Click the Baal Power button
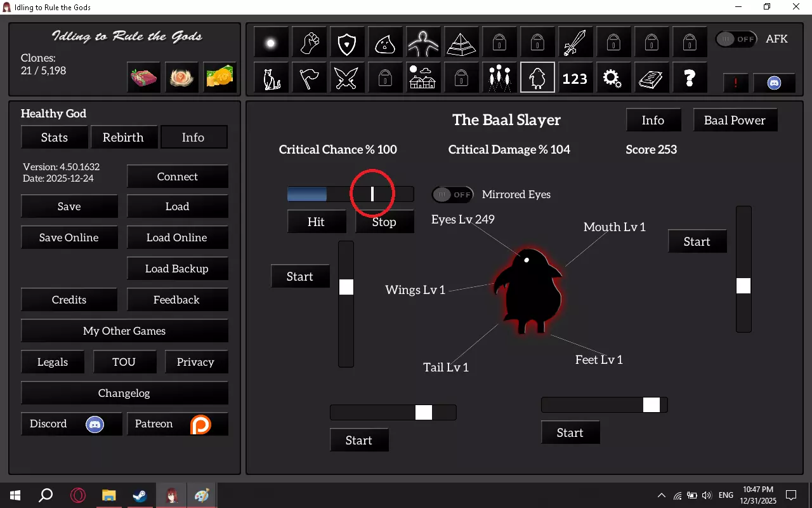Viewport: 812px width, 508px height. pos(735,120)
